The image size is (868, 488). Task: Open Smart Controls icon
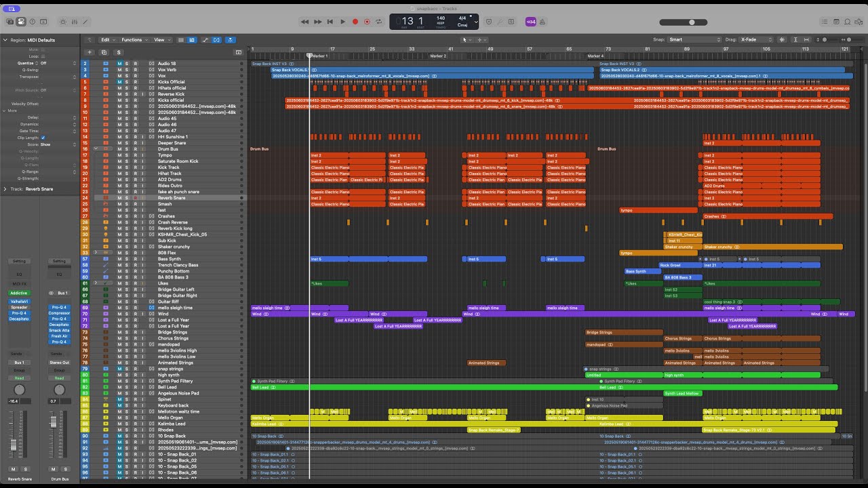[x=63, y=22]
